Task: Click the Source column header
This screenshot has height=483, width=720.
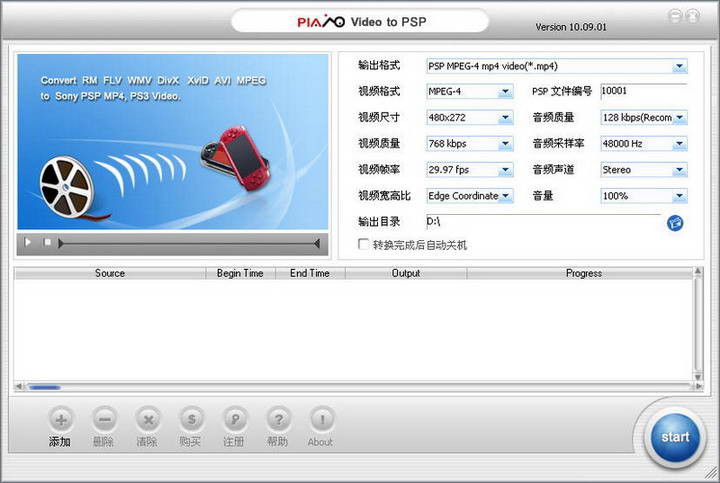Action: 110,273
